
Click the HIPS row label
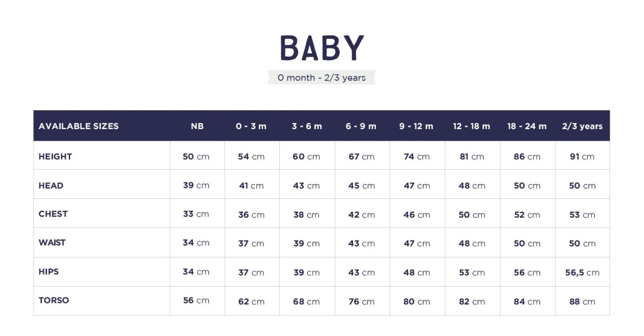pos(49,272)
